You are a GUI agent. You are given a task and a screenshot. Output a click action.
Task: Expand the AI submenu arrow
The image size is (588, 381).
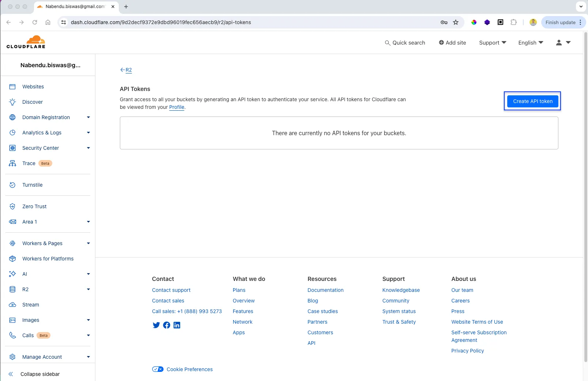coord(88,274)
